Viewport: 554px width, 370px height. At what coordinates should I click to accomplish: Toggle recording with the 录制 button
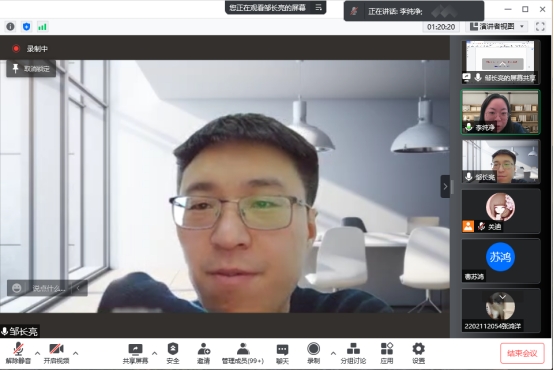[313, 353]
